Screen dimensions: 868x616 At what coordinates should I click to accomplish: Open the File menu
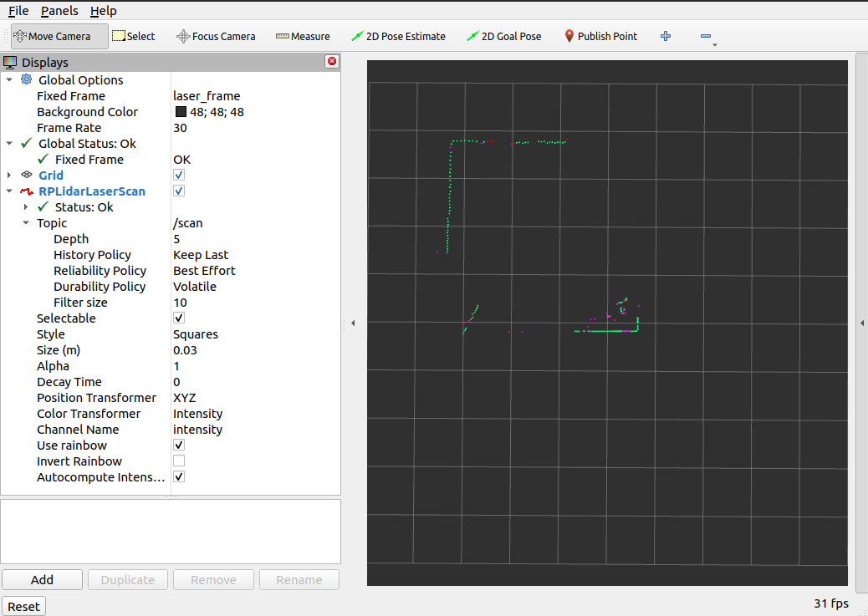pos(18,11)
